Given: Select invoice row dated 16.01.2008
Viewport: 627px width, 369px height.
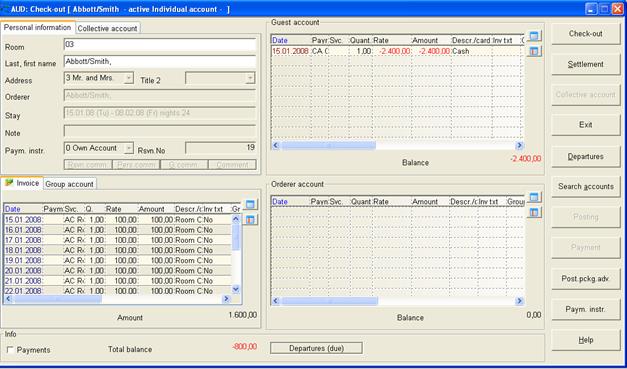Looking at the screenshot, I should pyautogui.click(x=118, y=230).
